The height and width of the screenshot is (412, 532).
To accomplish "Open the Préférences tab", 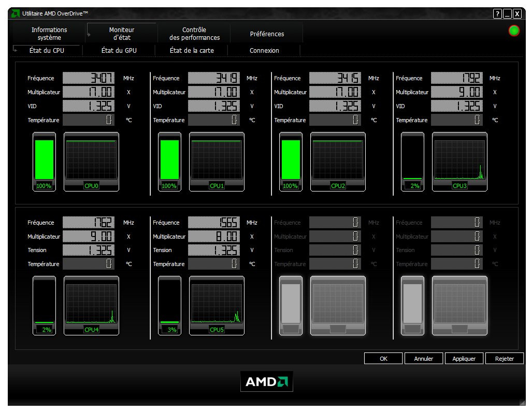I will click(267, 34).
